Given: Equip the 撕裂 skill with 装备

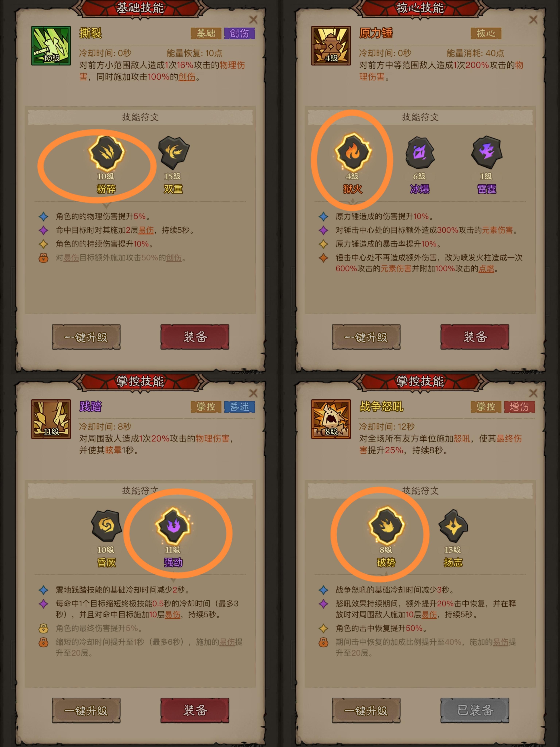Looking at the screenshot, I should (195, 337).
